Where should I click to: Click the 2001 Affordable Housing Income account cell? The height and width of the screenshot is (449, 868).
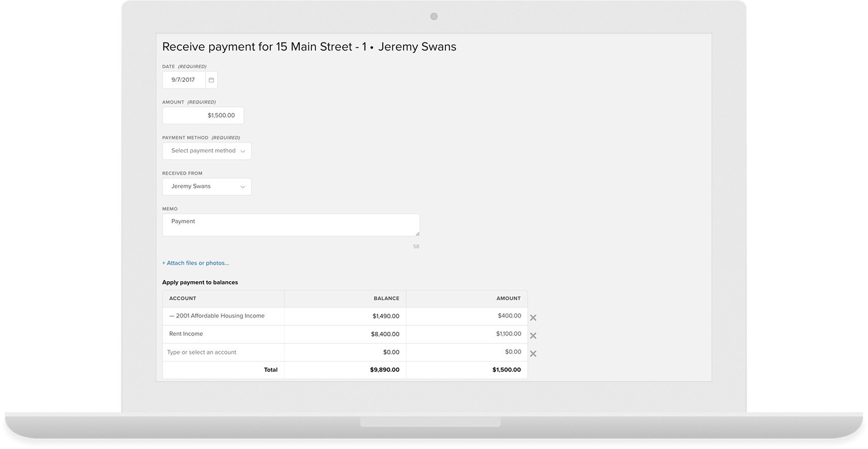tap(223, 316)
